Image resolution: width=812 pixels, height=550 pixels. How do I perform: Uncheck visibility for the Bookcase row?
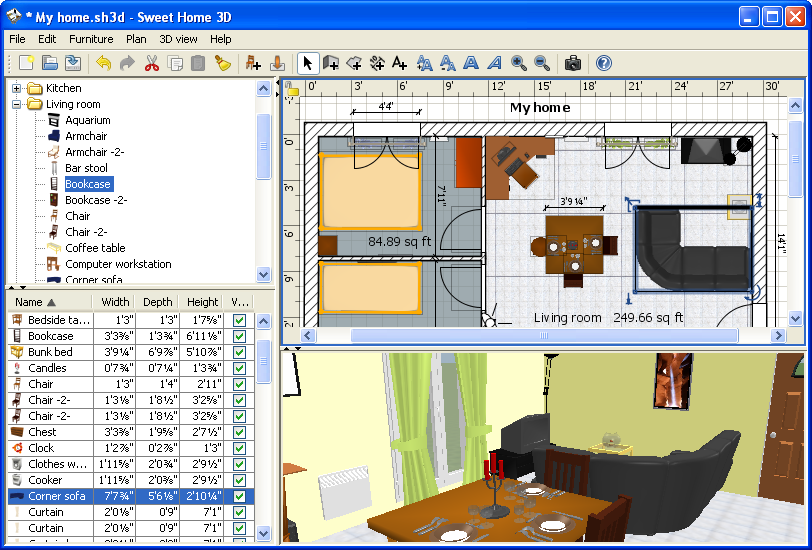click(239, 336)
